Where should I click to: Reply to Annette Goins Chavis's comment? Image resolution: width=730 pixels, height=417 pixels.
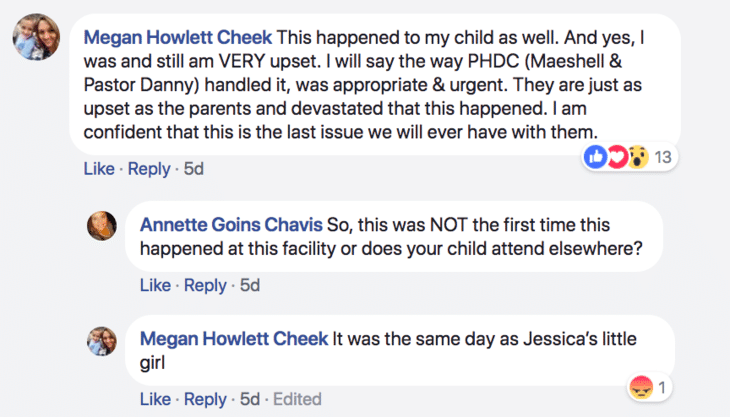(205, 285)
